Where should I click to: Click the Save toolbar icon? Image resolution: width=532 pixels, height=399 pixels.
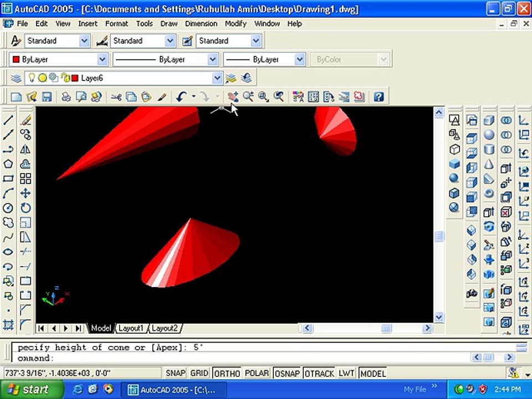47,97
